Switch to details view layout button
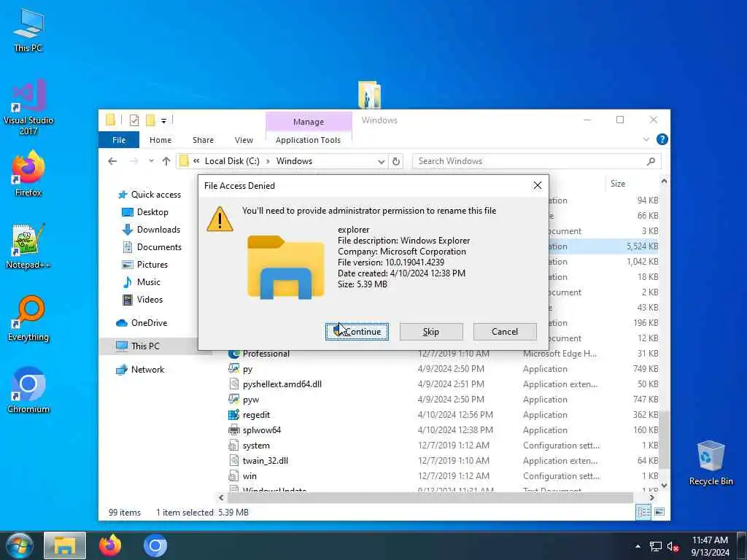 643,512
